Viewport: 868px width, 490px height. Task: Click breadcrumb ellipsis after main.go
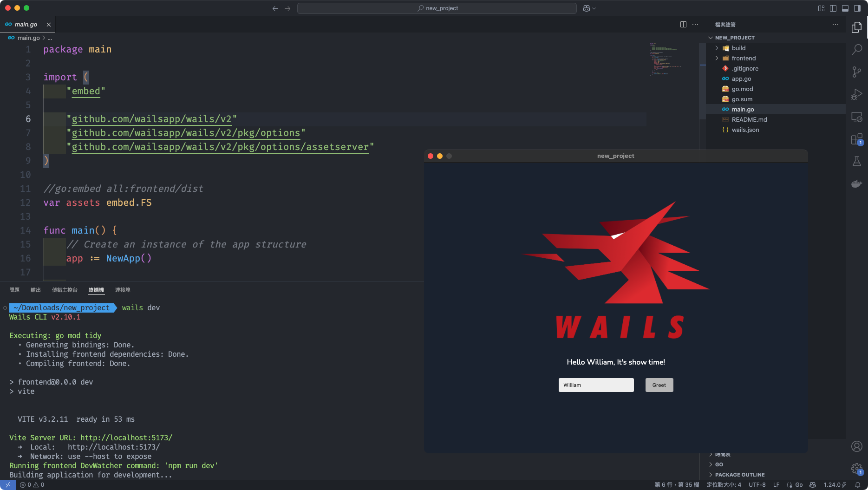pos(50,38)
